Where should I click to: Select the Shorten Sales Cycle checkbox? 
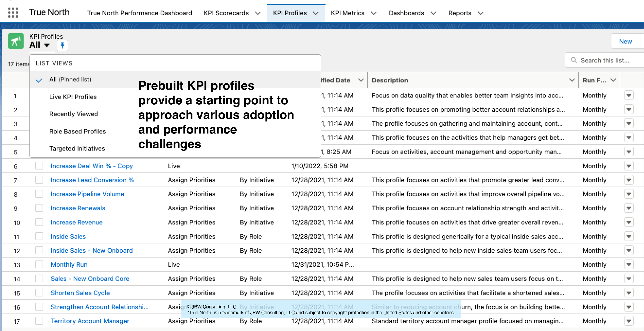pyautogui.click(x=39, y=293)
